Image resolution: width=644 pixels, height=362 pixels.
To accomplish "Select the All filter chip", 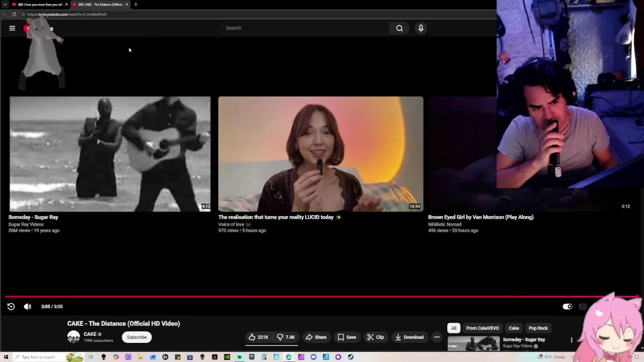I will (x=454, y=328).
